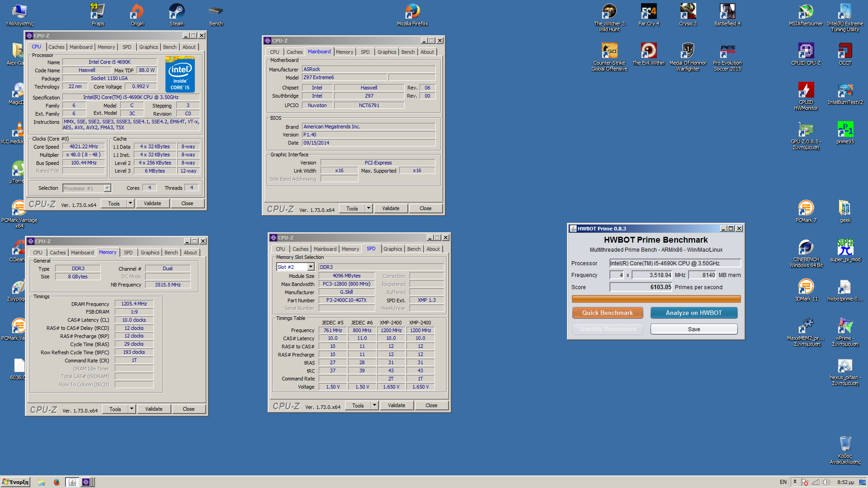
Task: Launch OCCT desktop shortcut
Action: point(845,54)
